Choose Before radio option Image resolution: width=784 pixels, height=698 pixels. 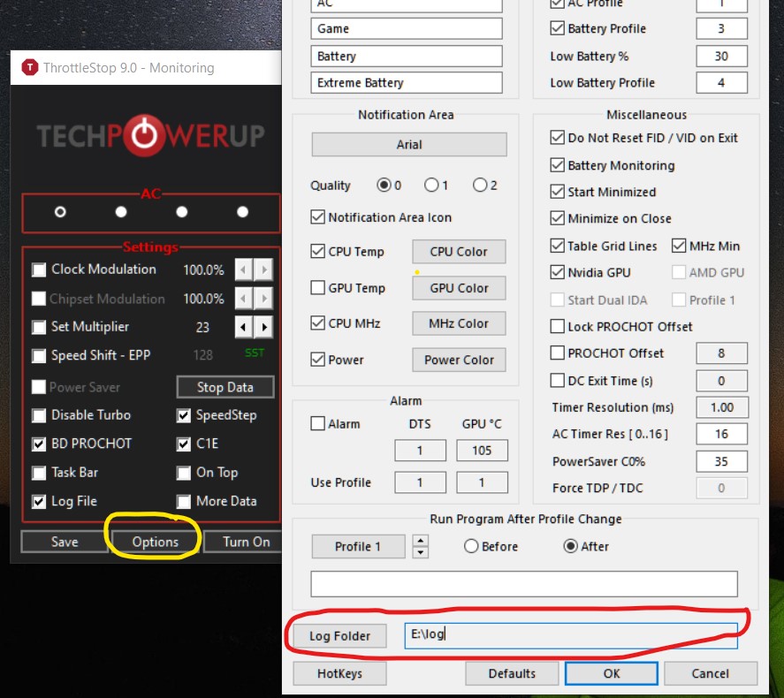click(x=471, y=547)
